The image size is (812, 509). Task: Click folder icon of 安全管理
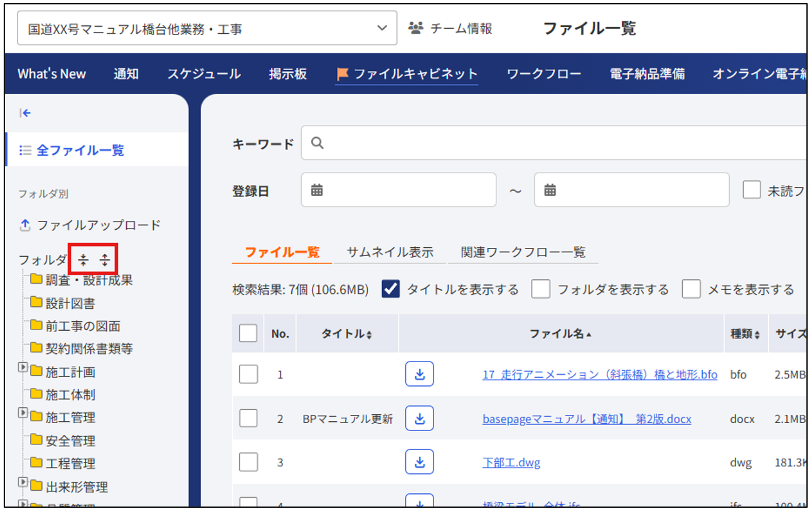pos(36,439)
